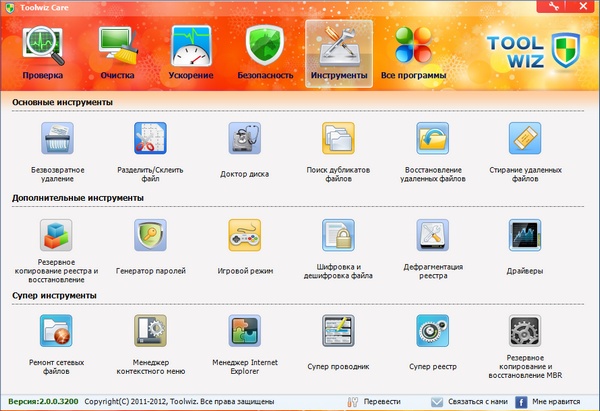Screen dimensions: 600x411
Task: Open the Драйверы tool
Action: point(525,236)
